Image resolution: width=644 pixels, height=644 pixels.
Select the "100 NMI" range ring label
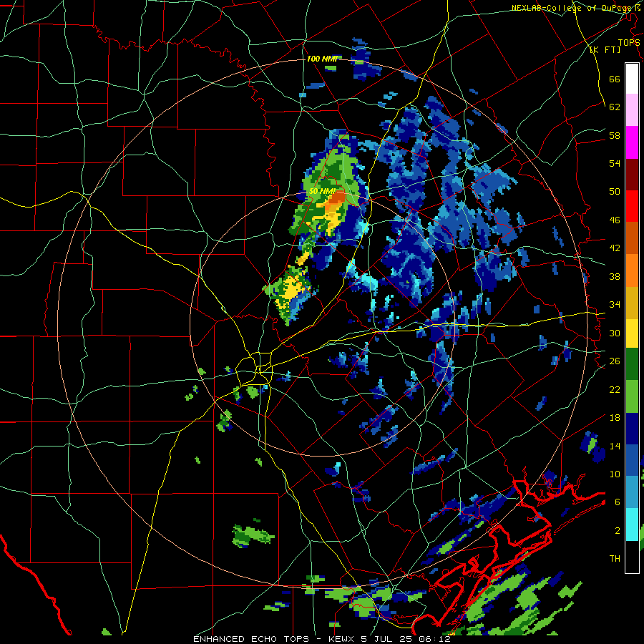click(x=321, y=59)
